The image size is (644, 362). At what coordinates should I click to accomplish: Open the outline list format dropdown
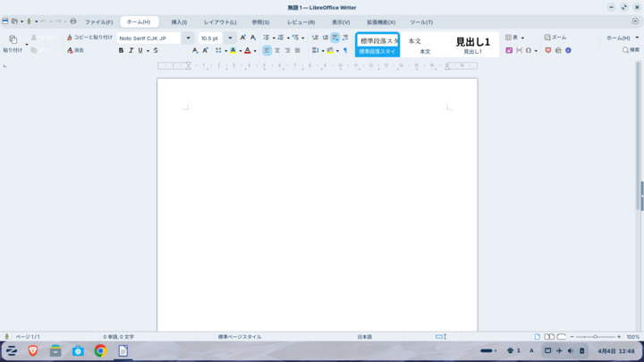(x=302, y=38)
